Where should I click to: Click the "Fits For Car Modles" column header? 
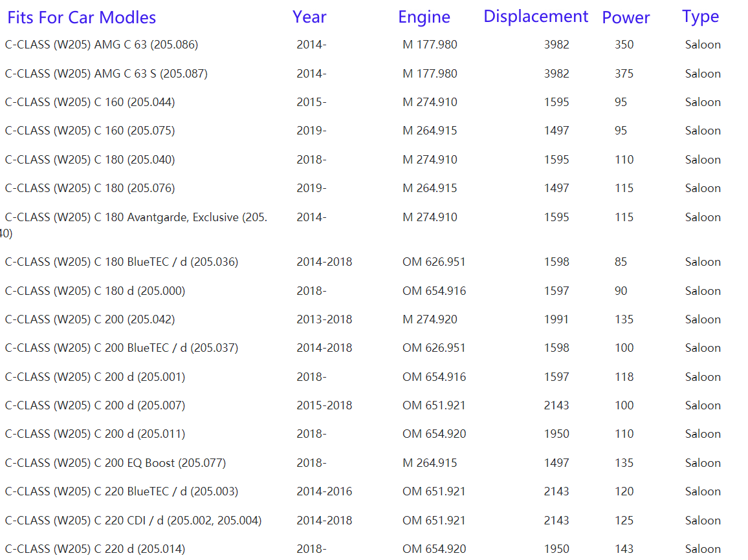(82, 17)
